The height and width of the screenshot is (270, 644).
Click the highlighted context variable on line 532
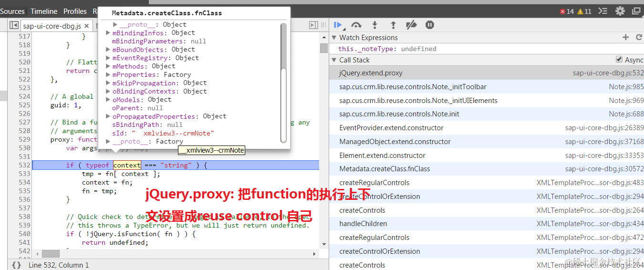(127, 166)
